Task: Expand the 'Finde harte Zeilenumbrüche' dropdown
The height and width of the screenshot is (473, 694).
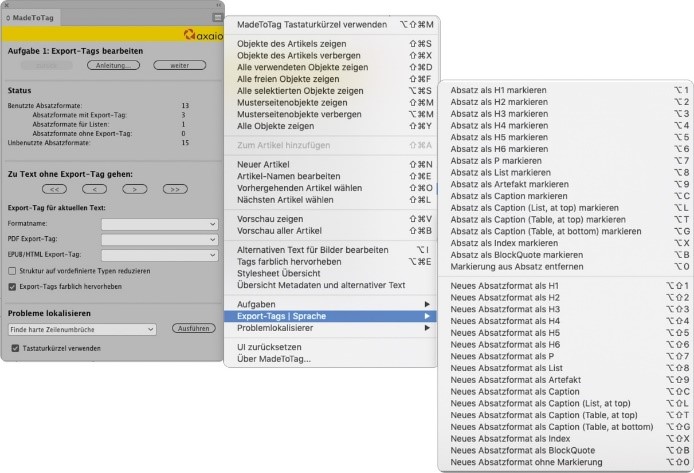Action: tap(82, 330)
